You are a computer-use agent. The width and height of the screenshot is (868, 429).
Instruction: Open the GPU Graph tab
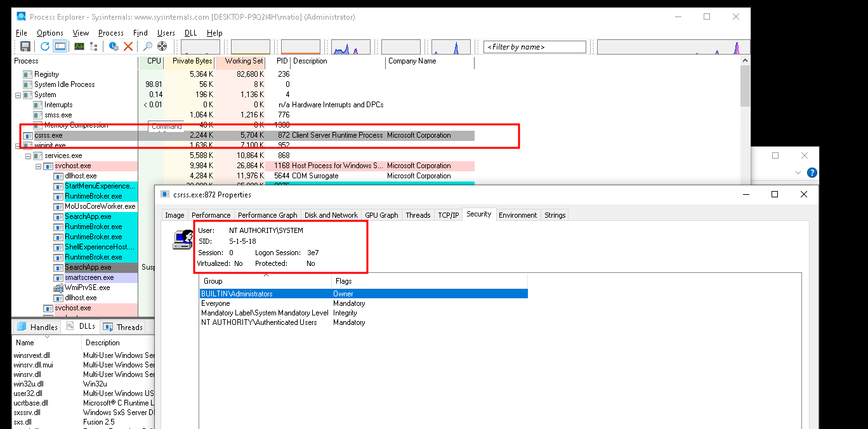(381, 215)
